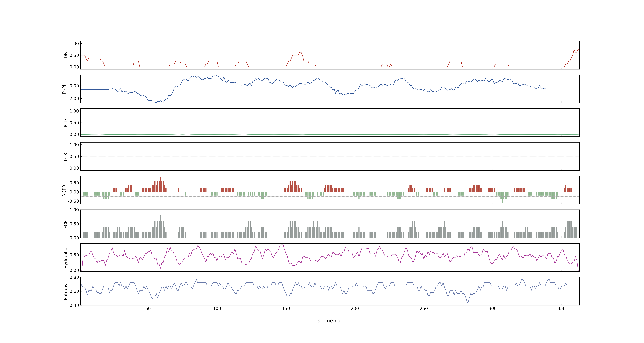644x343 pixels.
Task: Click the 1.00 tick on the IDR axis
Action: pyautogui.click(x=74, y=44)
